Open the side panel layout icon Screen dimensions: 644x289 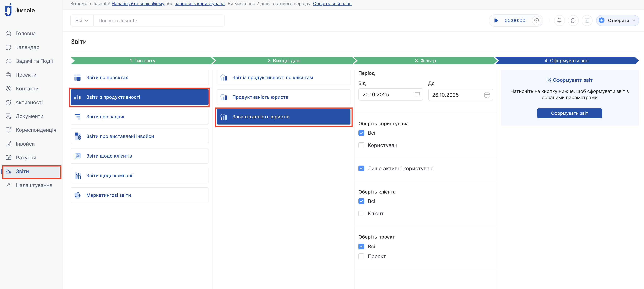587,21
